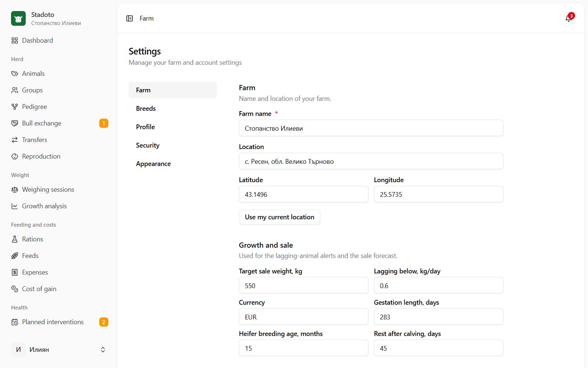Click the Target sale weight field

coord(304,286)
